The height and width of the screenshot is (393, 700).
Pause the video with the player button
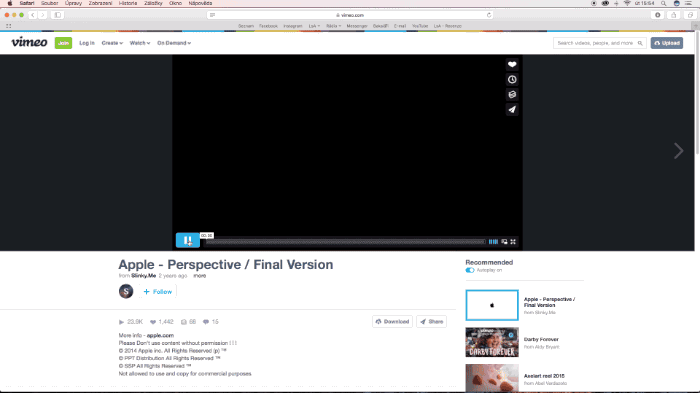pyautogui.click(x=188, y=240)
